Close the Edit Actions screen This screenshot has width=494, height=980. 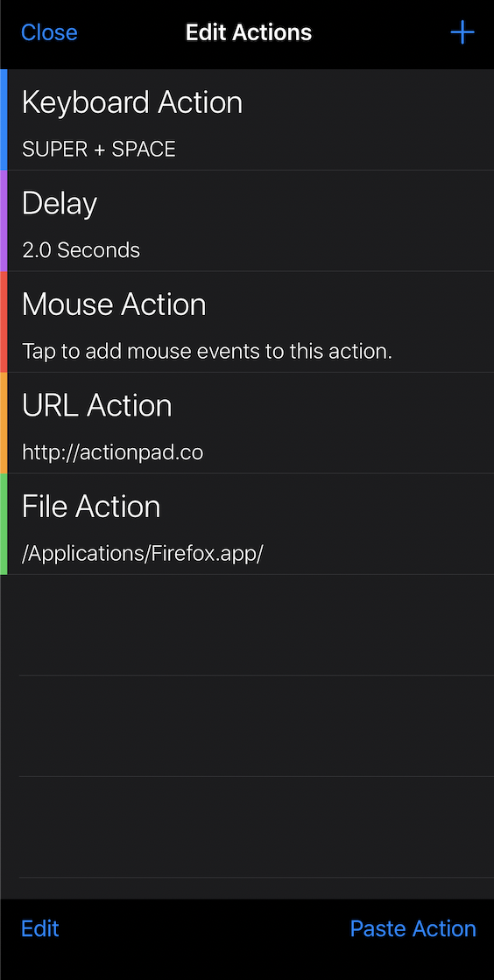(x=49, y=32)
